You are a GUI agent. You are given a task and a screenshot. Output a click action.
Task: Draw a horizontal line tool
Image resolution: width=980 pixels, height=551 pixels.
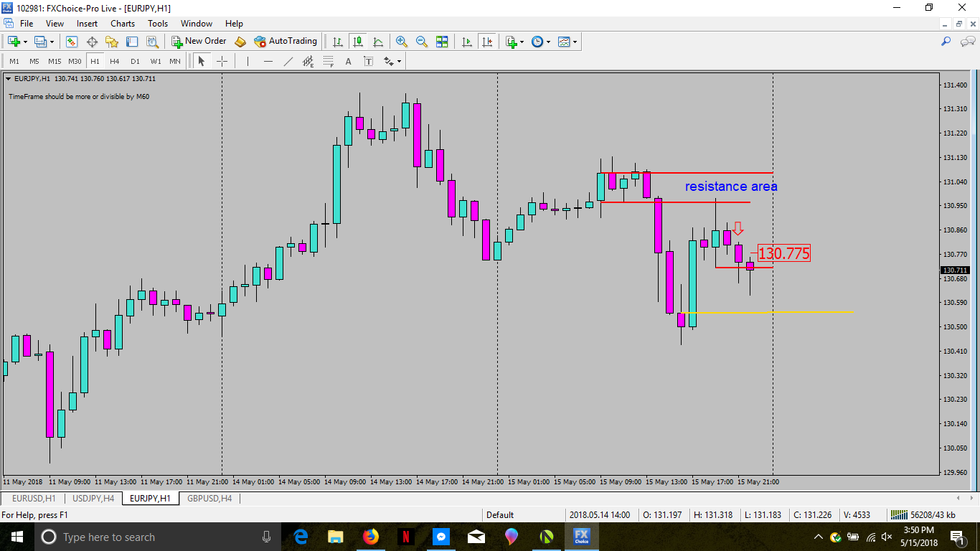click(x=268, y=62)
